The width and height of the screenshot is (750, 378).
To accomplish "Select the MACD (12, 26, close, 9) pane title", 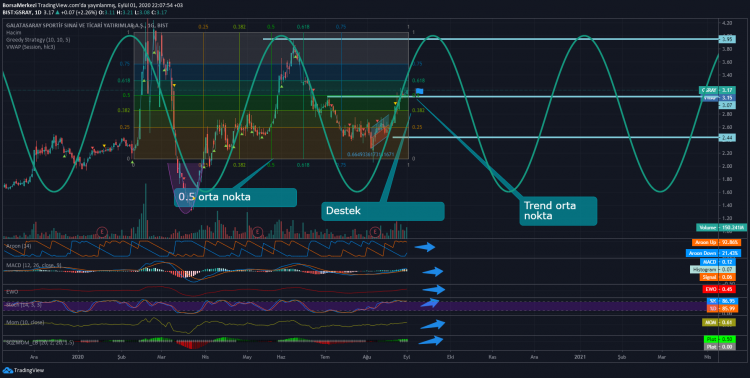I will [x=33, y=265].
